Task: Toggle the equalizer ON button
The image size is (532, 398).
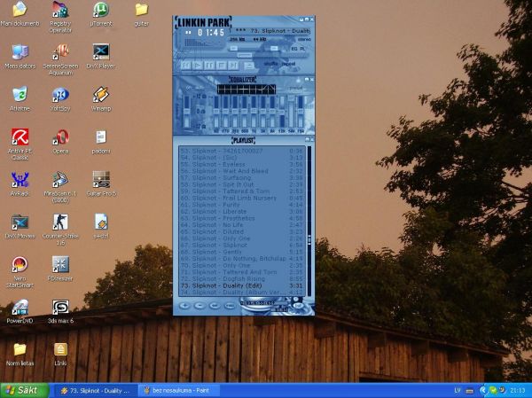Action: [x=189, y=88]
